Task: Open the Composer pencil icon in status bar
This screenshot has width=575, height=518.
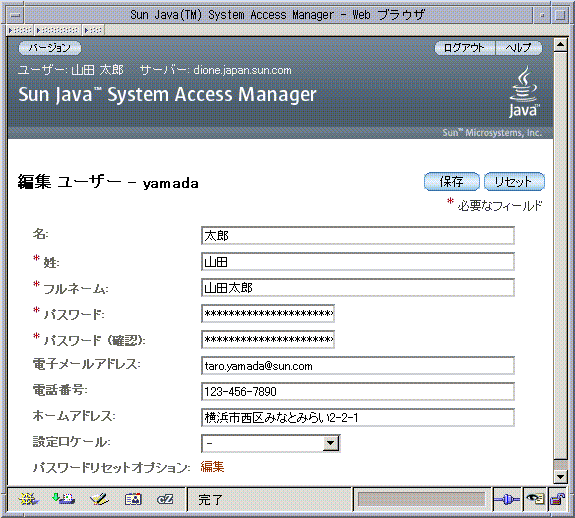Action: 99,499
